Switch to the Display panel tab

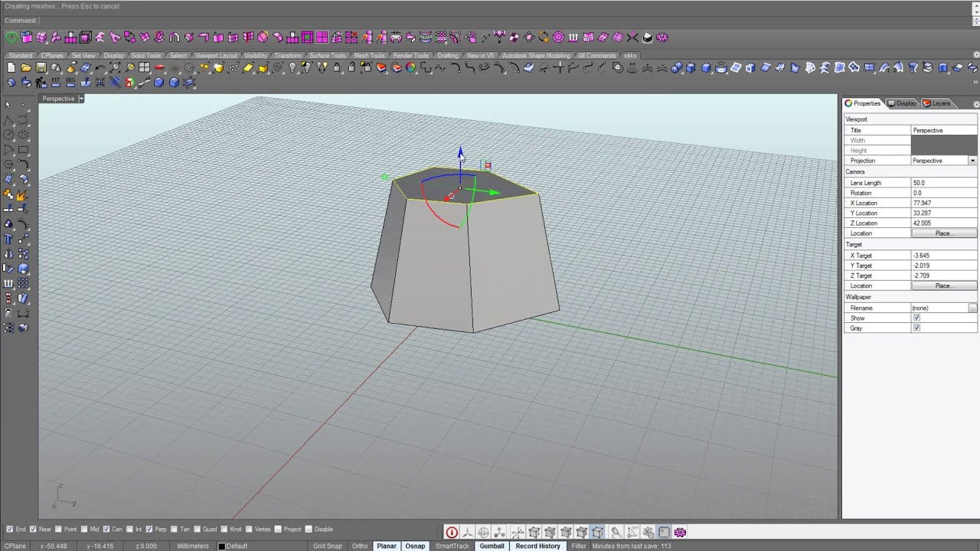902,103
